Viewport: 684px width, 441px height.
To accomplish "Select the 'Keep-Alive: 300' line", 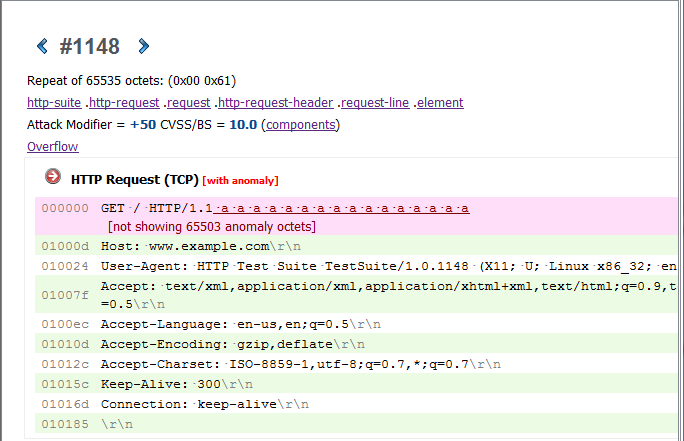I will [x=177, y=384].
